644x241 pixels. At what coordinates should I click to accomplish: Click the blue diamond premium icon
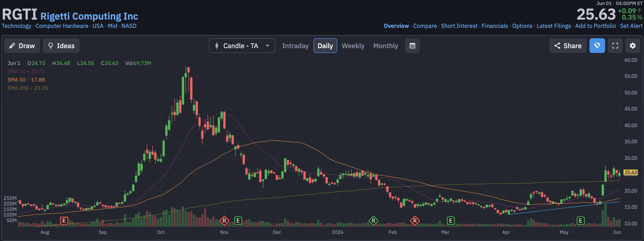[x=597, y=46]
